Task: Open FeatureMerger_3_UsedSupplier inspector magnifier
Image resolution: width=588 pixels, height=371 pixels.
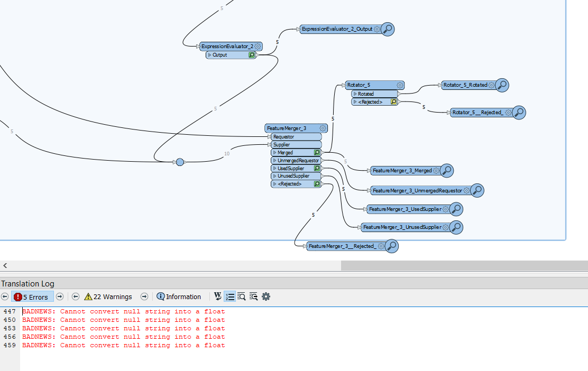Action: 456,209
